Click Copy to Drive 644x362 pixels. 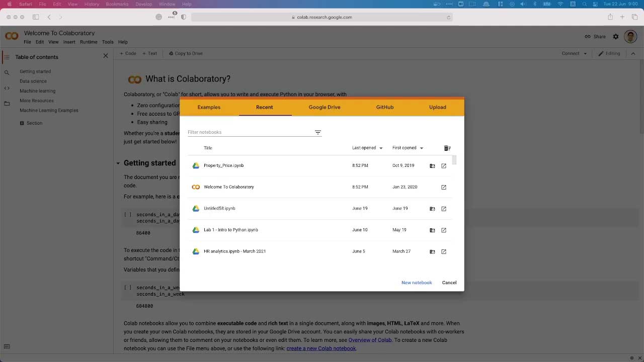185,53
